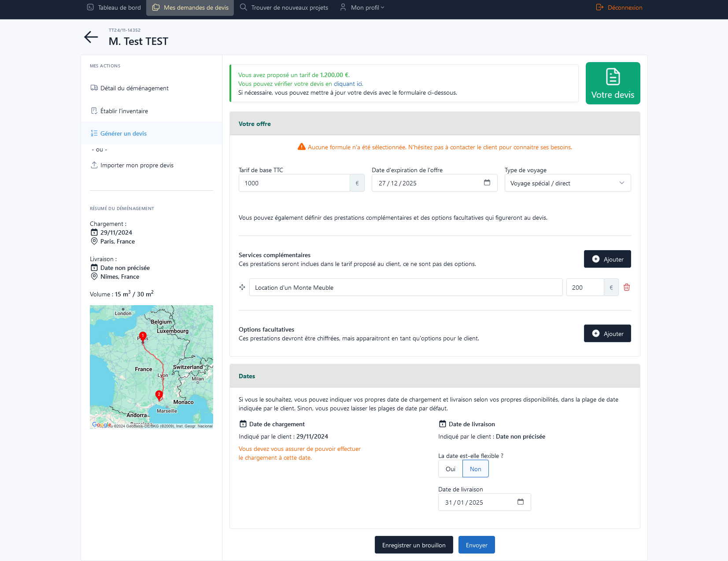728x561 pixels.
Task: Grab the drag handle next to Monte Meuble
Action: point(242,287)
